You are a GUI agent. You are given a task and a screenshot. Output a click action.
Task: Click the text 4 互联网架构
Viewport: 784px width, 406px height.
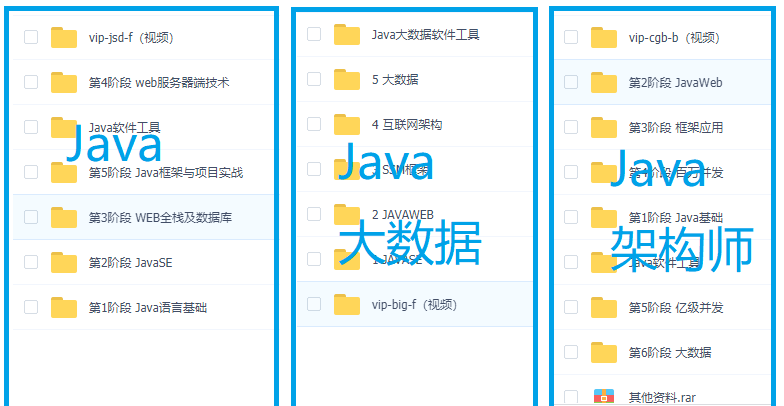click(x=407, y=124)
